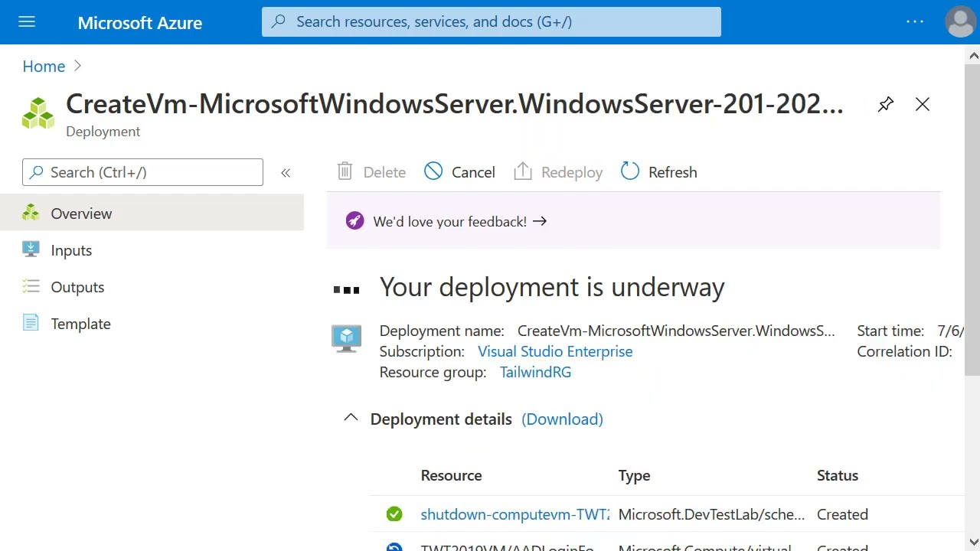Click the Redeploy upload arrow icon
The height and width of the screenshot is (551, 980).
(523, 171)
